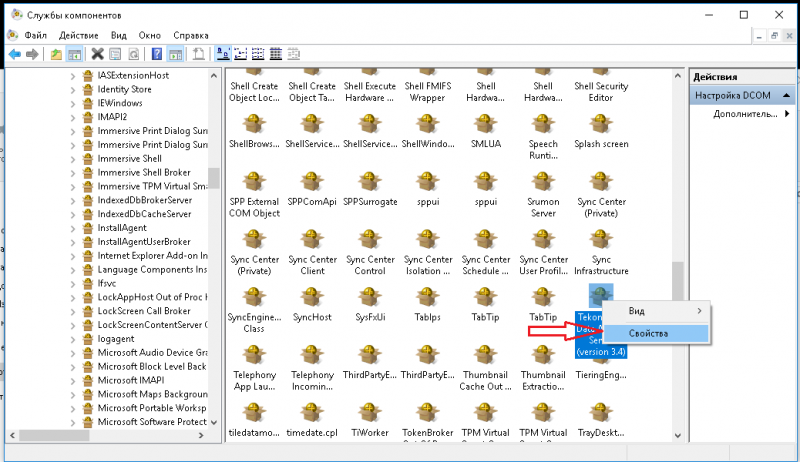The image size is (800, 462).
Task: Expand the Identity Store tree node
Action: click(x=72, y=89)
